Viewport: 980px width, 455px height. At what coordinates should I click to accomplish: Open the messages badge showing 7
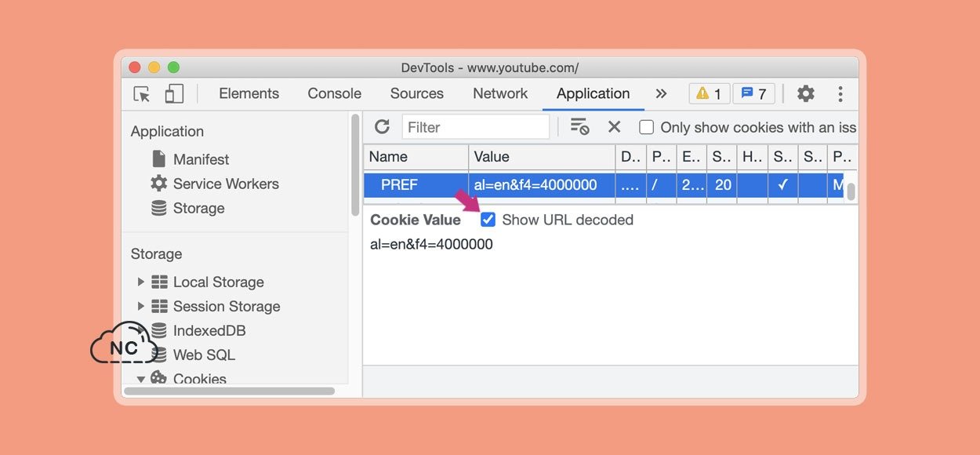[753, 93]
